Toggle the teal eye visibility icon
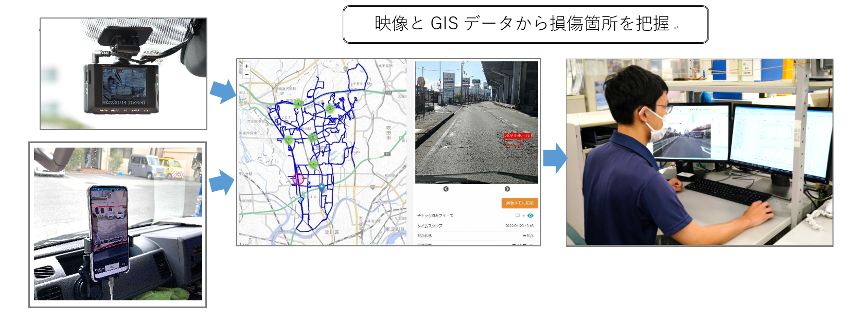The height and width of the screenshot is (324, 868). click(x=530, y=215)
